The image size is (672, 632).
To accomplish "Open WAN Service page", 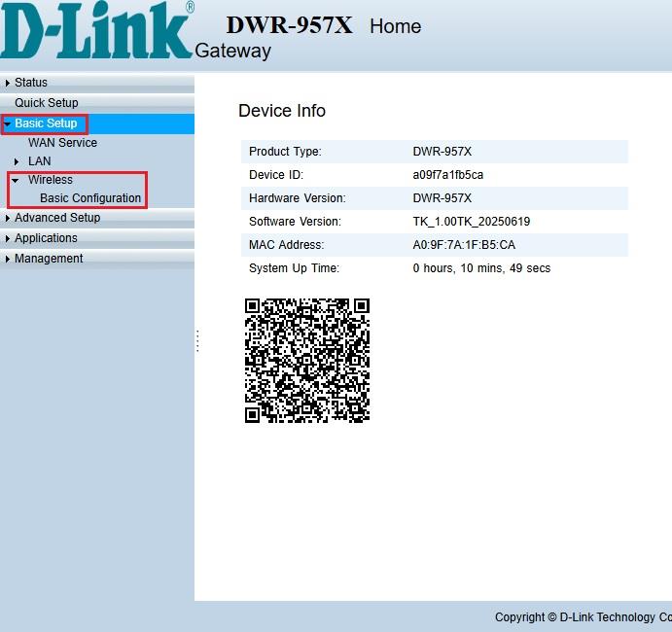I will 62,143.
